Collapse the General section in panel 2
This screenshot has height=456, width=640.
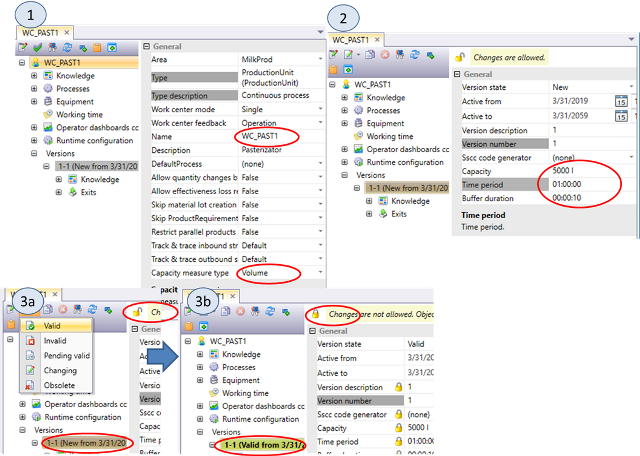[458, 74]
